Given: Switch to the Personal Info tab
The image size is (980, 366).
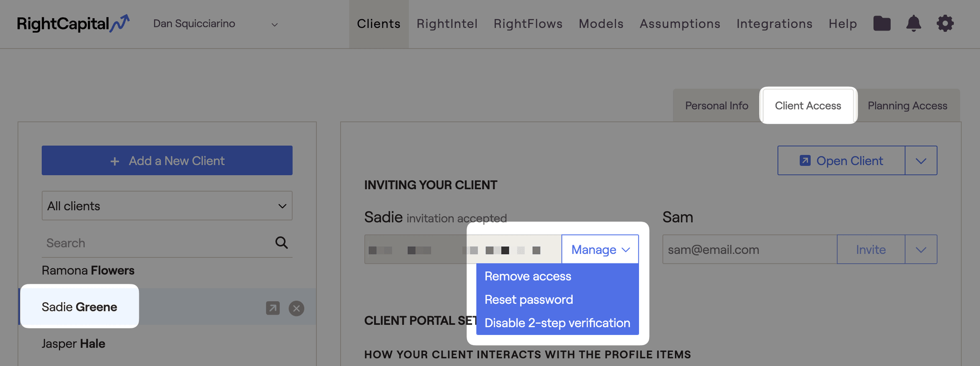Looking at the screenshot, I should (x=717, y=106).
